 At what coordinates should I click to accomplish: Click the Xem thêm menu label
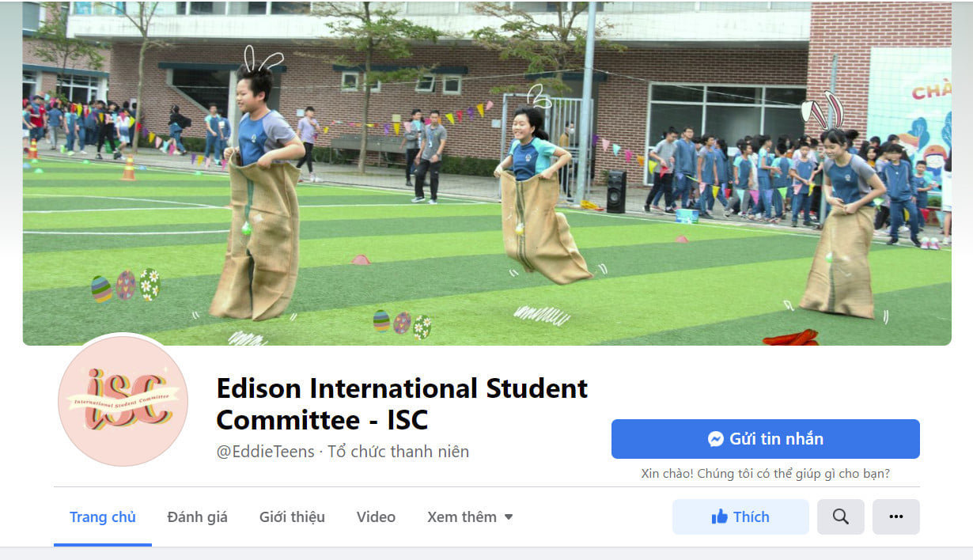[x=462, y=517]
